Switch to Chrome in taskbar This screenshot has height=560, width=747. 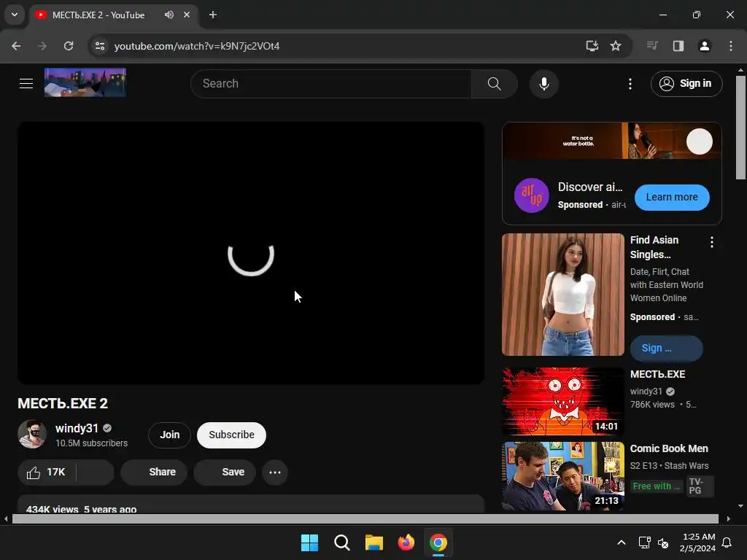(438, 542)
